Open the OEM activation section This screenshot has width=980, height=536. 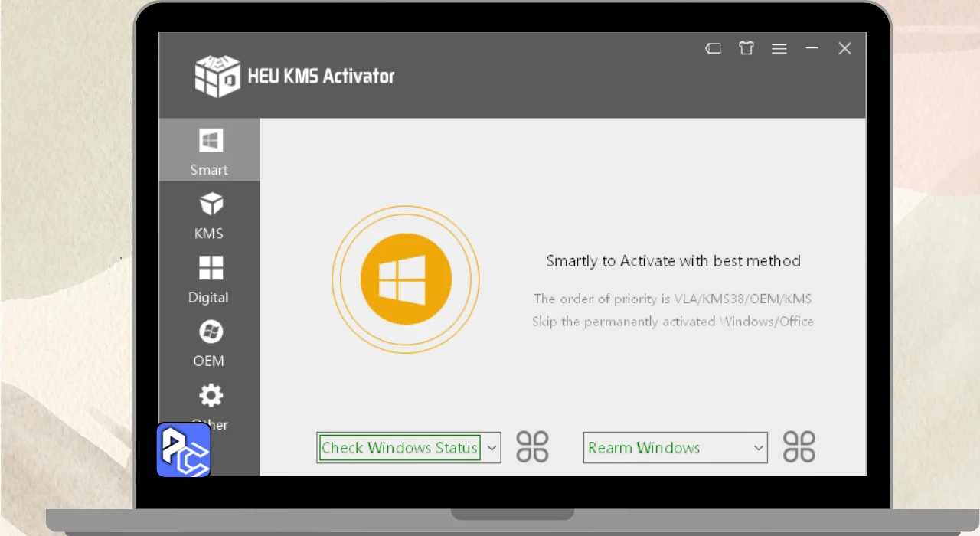point(209,342)
